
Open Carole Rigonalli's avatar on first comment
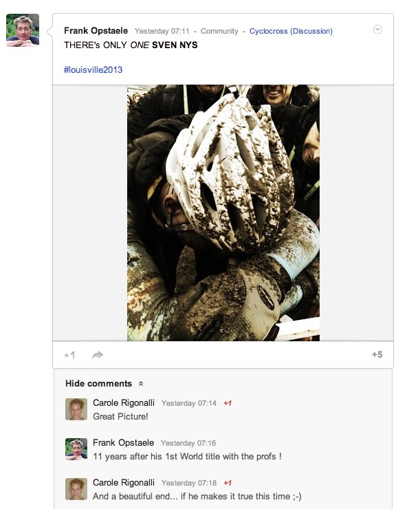pyautogui.click(x=76, y=409)
